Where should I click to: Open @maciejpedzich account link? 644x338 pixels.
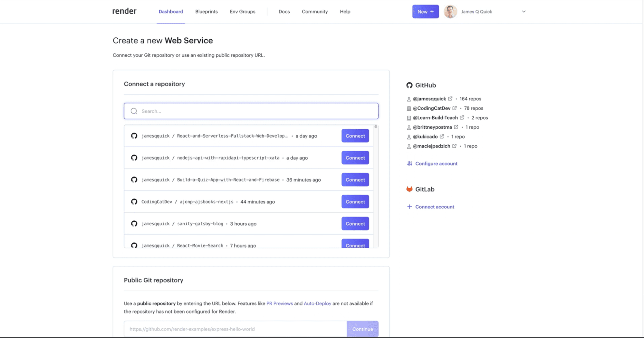pos(432,146)
